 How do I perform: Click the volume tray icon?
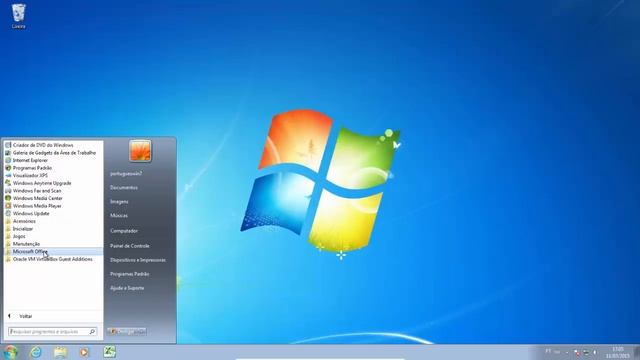click(x=595, y=352)
